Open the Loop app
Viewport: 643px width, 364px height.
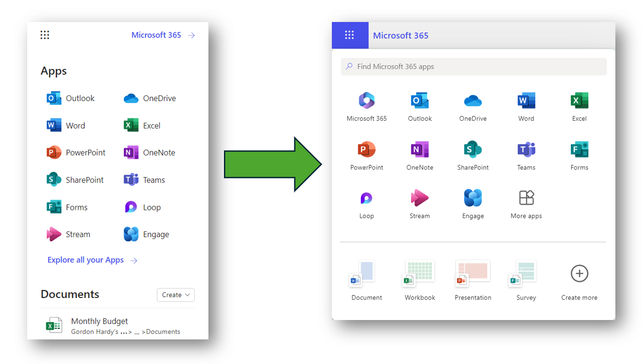[x=366, y=198]
